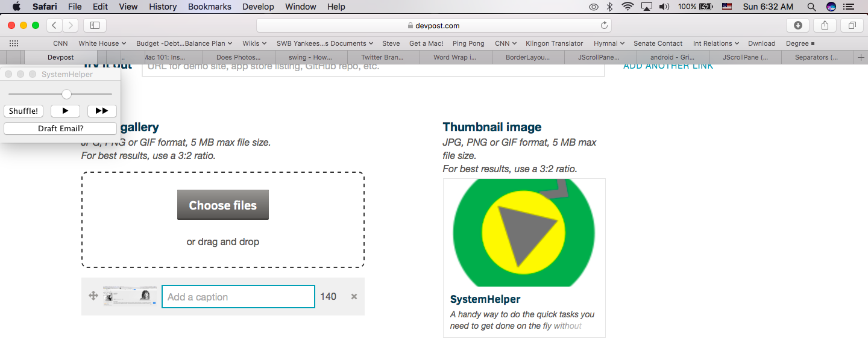
Task: Click the fast-forward button in SystemHelper
Action: [x=102, y=111]
